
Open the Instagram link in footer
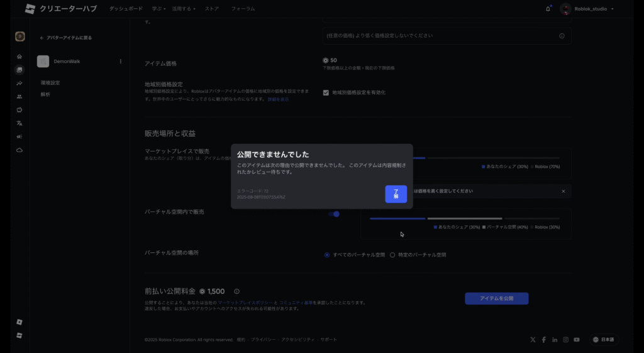click(565, 339)
